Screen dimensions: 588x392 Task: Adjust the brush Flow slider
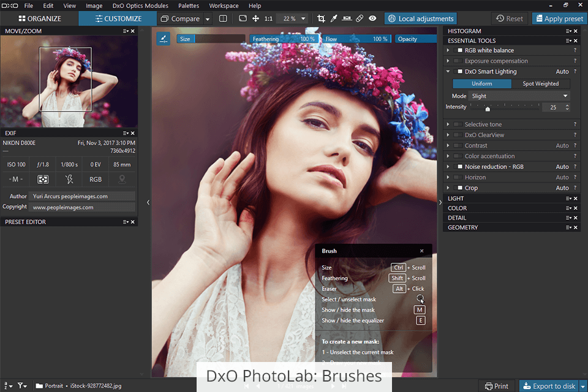coord(356,39)
